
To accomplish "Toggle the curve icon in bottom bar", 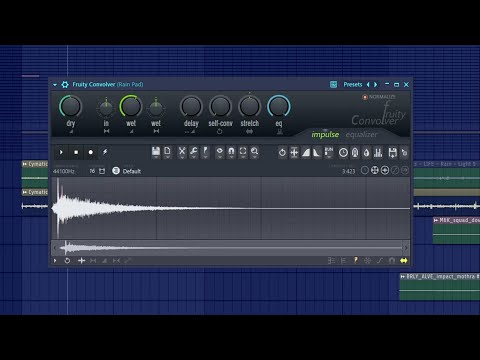I will coord(380,261).
